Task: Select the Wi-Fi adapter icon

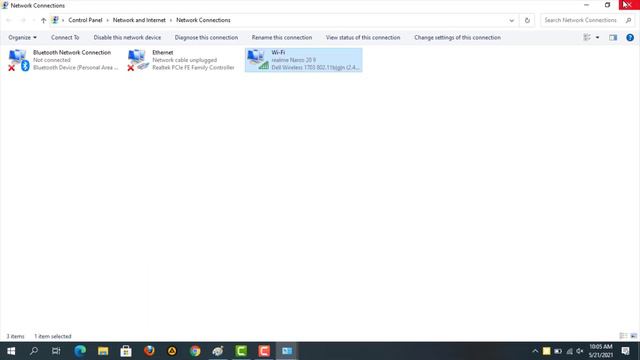Action: click(258, 60)
